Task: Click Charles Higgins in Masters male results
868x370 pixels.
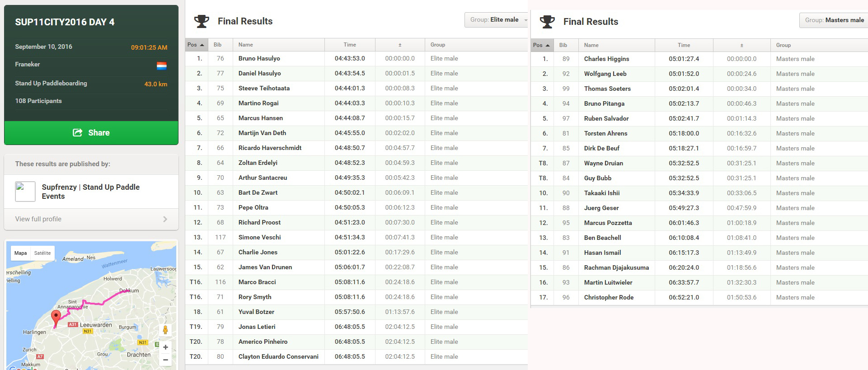Action: click(x=607, y=59)
